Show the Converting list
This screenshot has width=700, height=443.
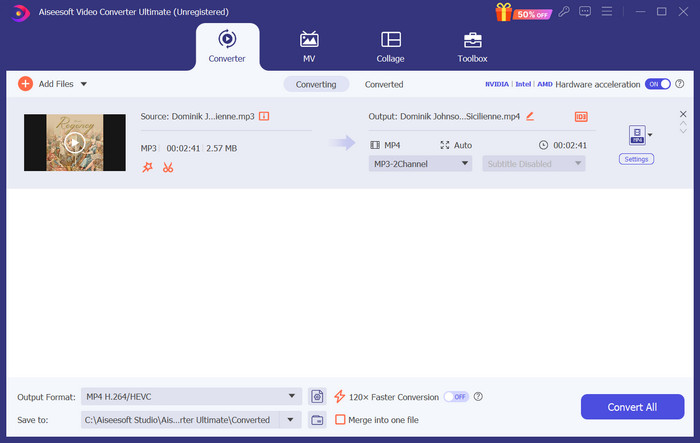tap(316, 84)
